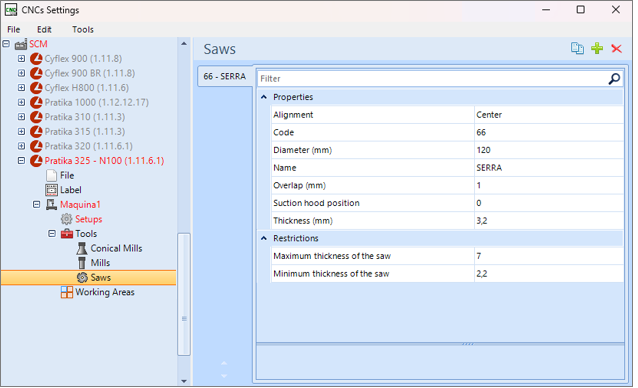The height and width of the screenshot is (388, 638).
Task: Click the Maquina1 machine icon
Action: point(51,205)
